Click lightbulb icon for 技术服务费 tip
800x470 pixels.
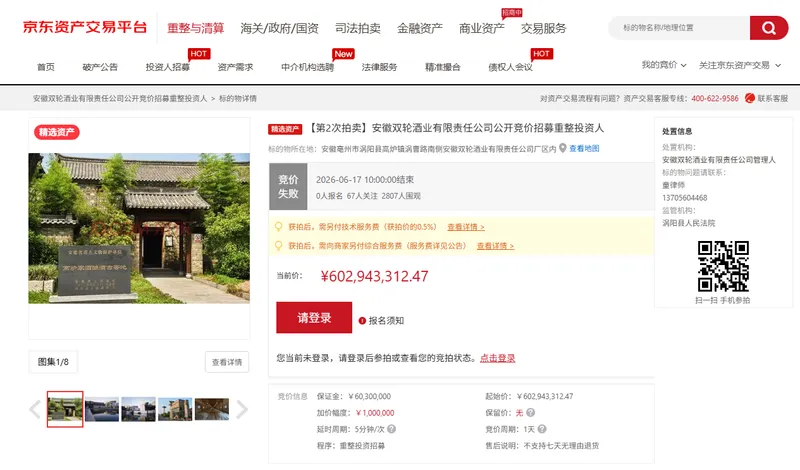[279, 227]
